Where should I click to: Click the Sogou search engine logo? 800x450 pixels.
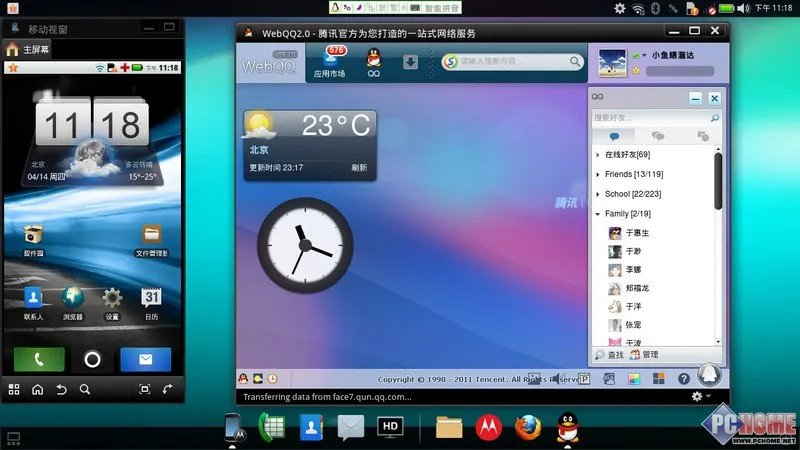click(451, 62)
